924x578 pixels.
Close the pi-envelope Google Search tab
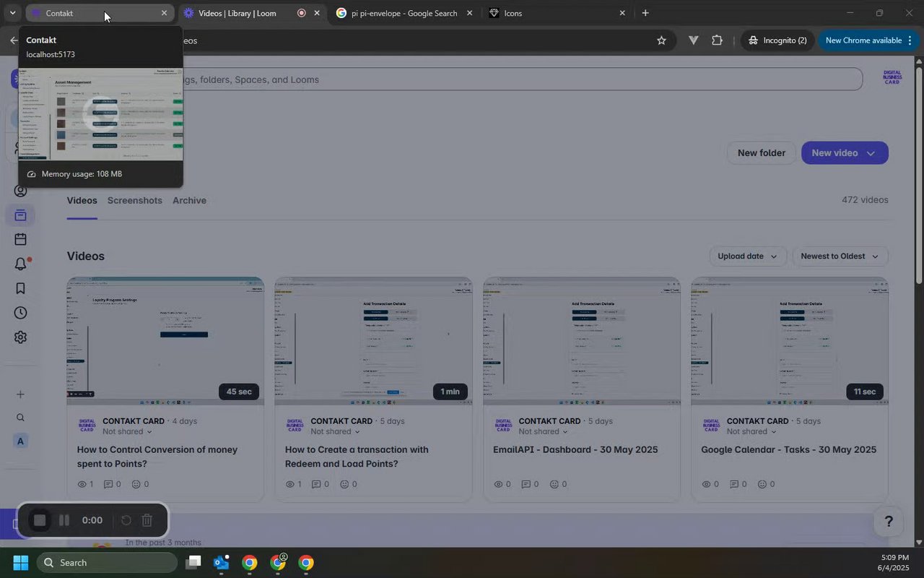(x=469, y=13)
